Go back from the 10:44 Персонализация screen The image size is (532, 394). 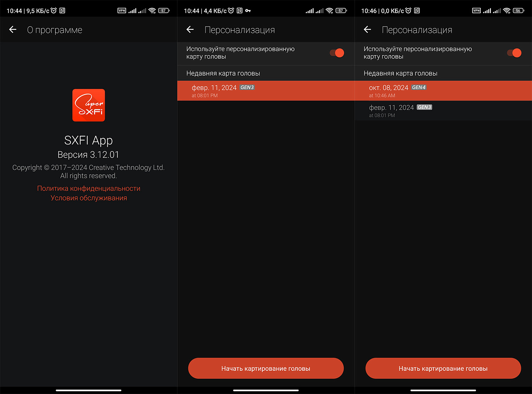click(190, 30)
